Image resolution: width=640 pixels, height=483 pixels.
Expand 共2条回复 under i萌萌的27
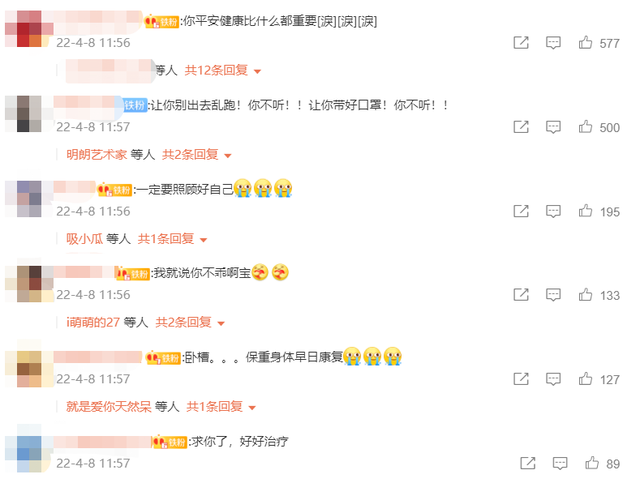[190, 323]
